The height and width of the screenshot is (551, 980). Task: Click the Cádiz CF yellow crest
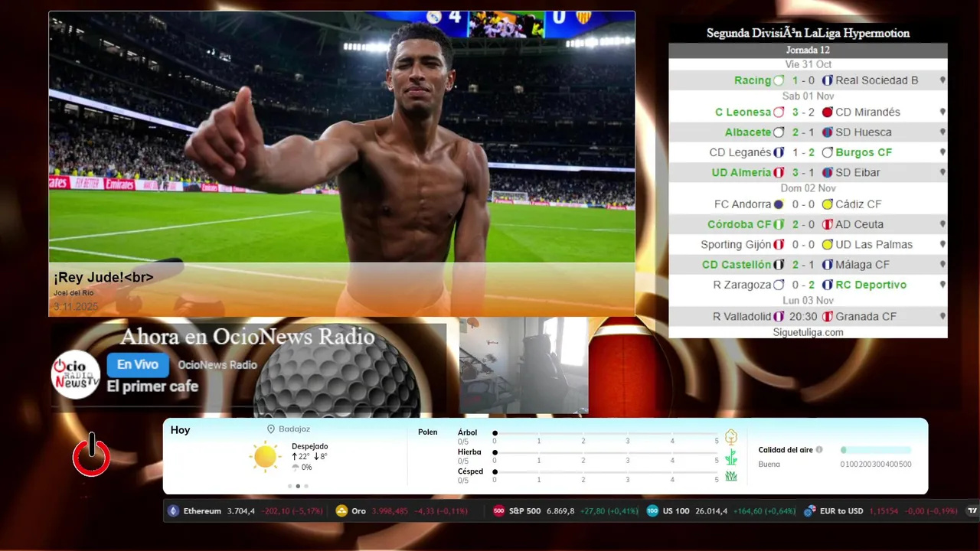point(827,204)
